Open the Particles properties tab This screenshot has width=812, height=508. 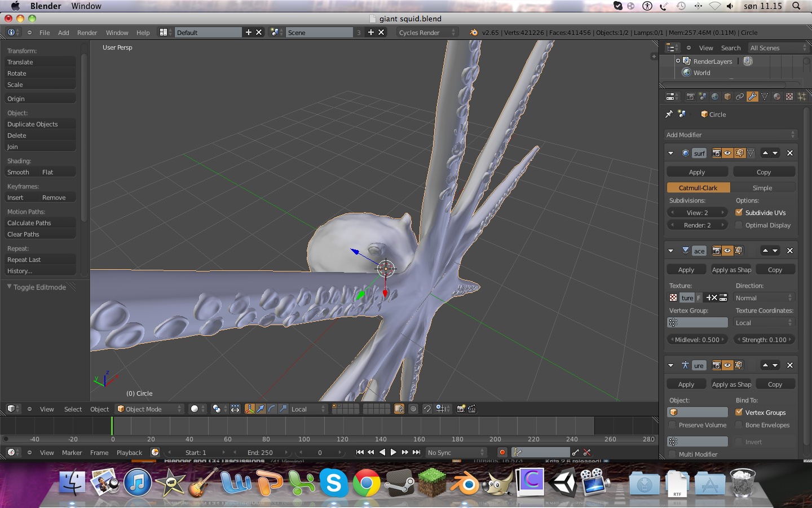point(802,97)
